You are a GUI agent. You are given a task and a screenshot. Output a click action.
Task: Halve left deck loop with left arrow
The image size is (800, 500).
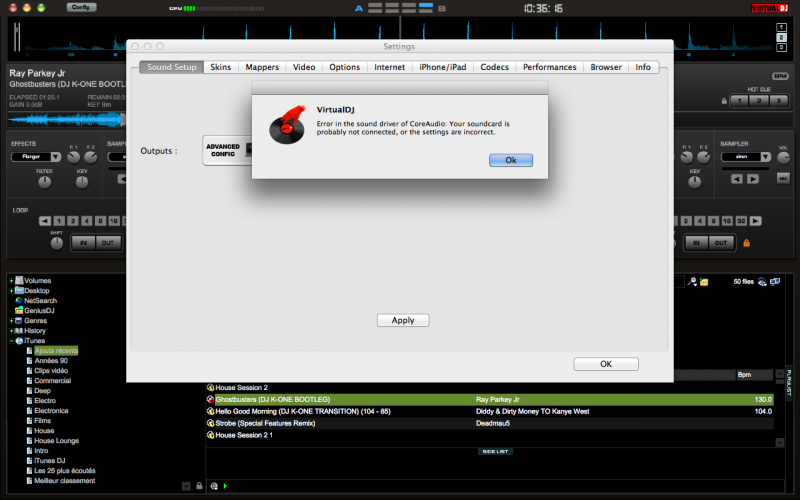point(45,221)
